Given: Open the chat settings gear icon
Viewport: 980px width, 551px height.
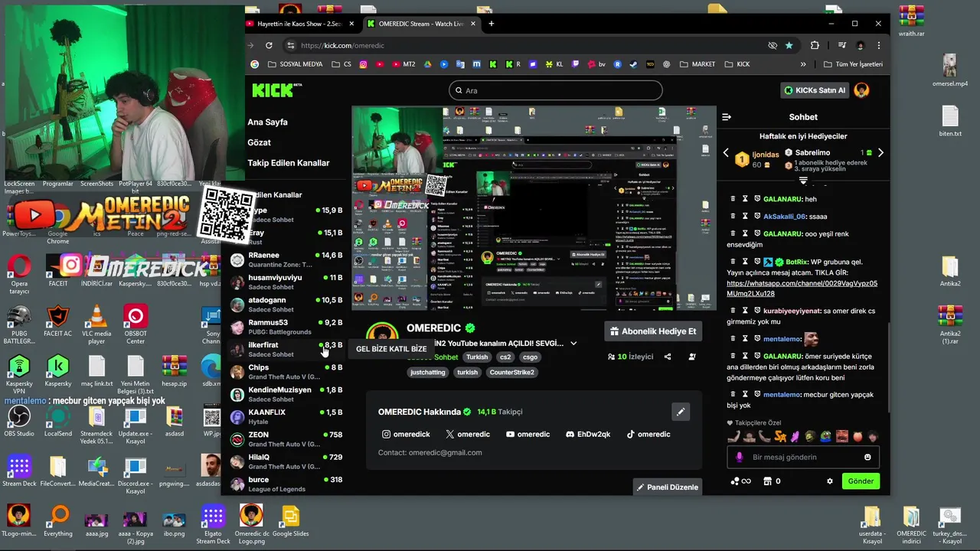Looking at the screenshot, I should (829, 481).
